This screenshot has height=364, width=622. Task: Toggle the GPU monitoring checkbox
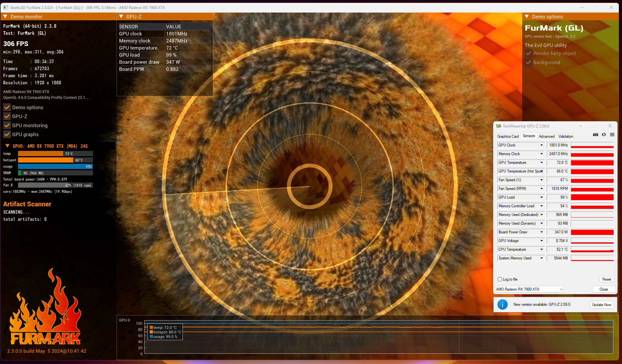[x=7, y=125]
